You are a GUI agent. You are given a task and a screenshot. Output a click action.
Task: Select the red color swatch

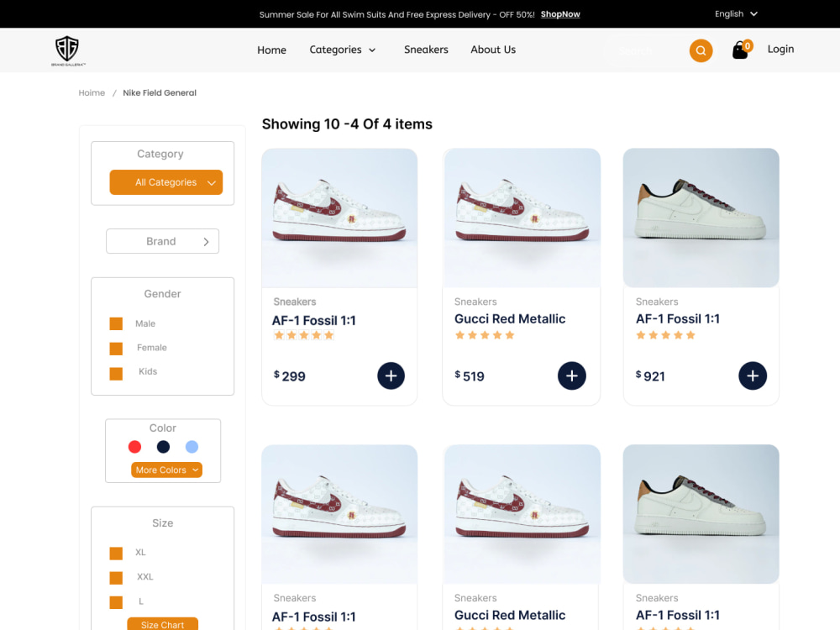(135, 447)
